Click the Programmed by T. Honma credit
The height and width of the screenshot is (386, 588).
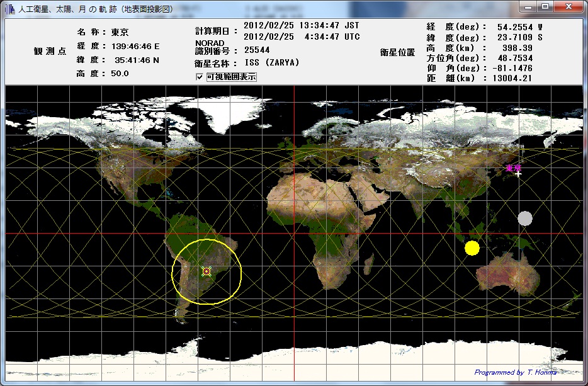(x=515, y=373)
